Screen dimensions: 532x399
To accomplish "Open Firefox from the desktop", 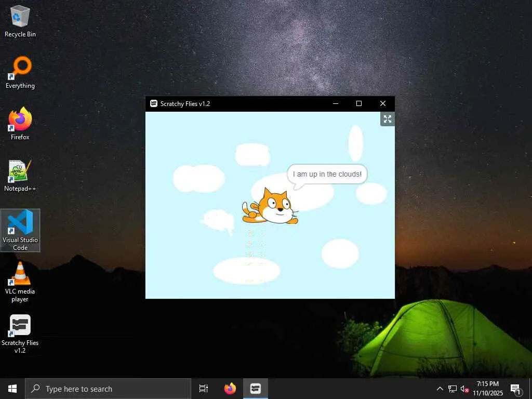I will point(20,124).
